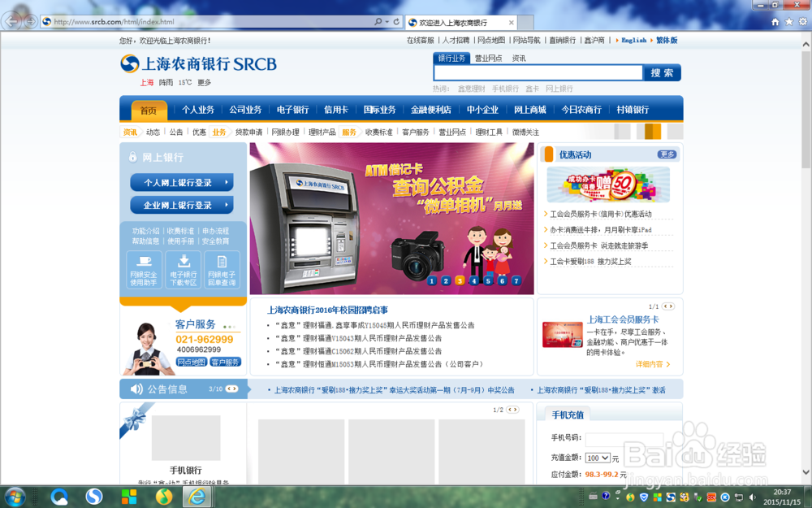Viewport: 812px width, 508px height.
Task: Click the address bar search magnifier icon
Action: point(378,22)
